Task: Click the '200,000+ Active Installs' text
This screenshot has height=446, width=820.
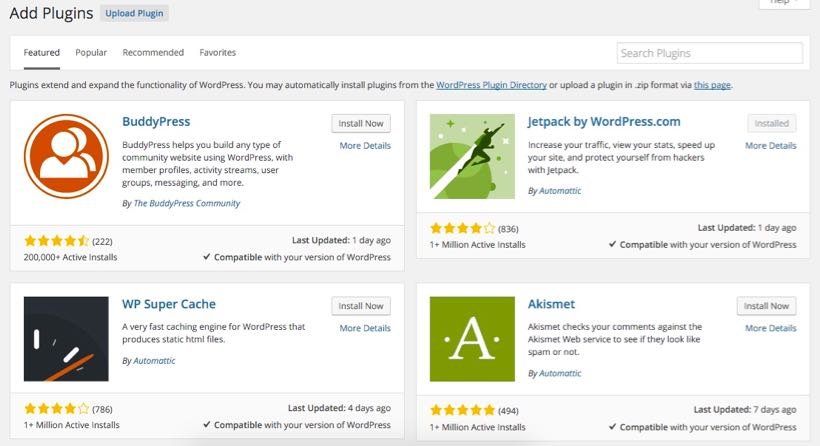Action: pos(71,257)
